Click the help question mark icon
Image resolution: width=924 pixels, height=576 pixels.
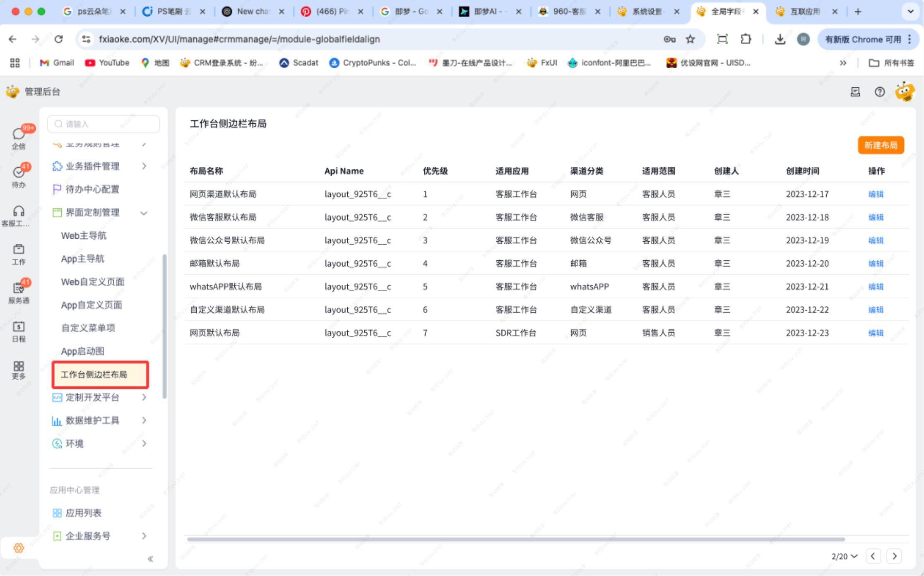click(880, 92)
